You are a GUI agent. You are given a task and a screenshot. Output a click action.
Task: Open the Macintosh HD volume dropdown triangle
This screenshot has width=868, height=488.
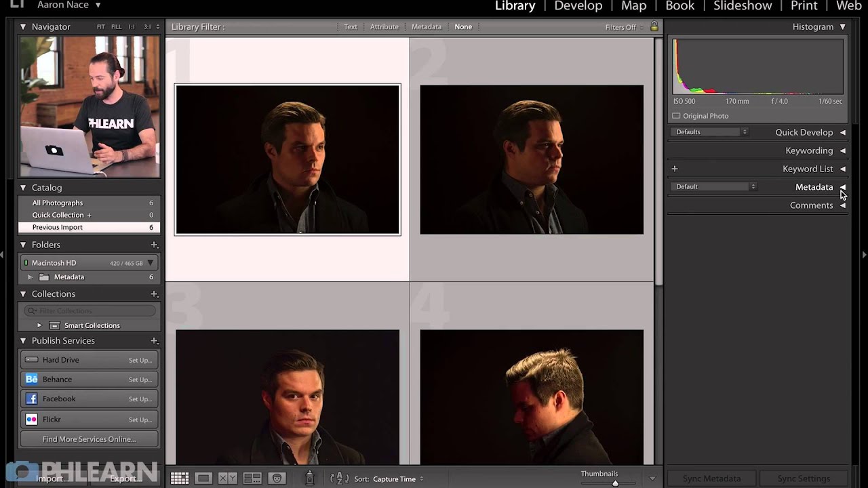click(x=151, y=263)
